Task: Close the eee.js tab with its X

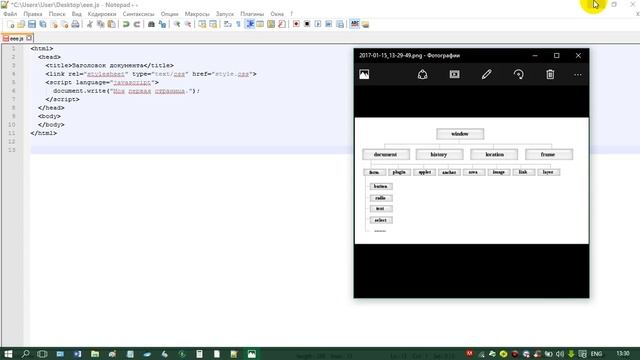Action: [29, 38]
